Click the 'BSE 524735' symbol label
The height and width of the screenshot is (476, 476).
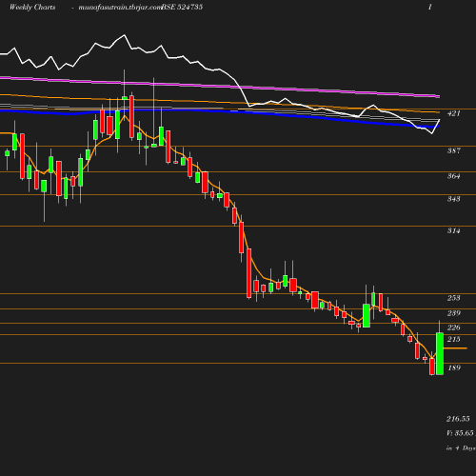tap(182, 8)
